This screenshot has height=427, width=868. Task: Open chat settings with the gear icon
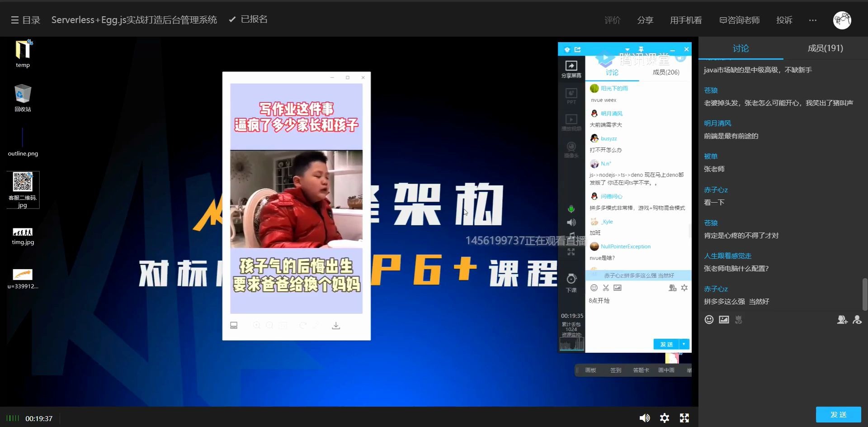(684, 288)
